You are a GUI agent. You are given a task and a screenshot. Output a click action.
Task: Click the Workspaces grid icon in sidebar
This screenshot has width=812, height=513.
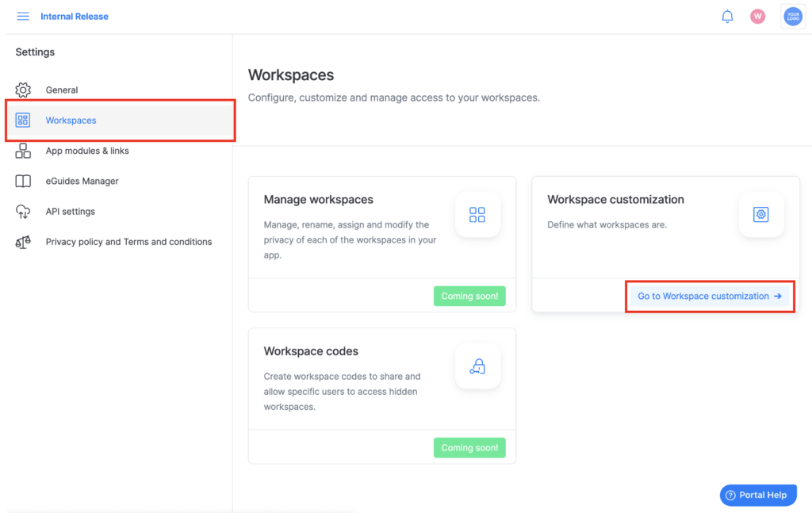[x=23, y=120]
